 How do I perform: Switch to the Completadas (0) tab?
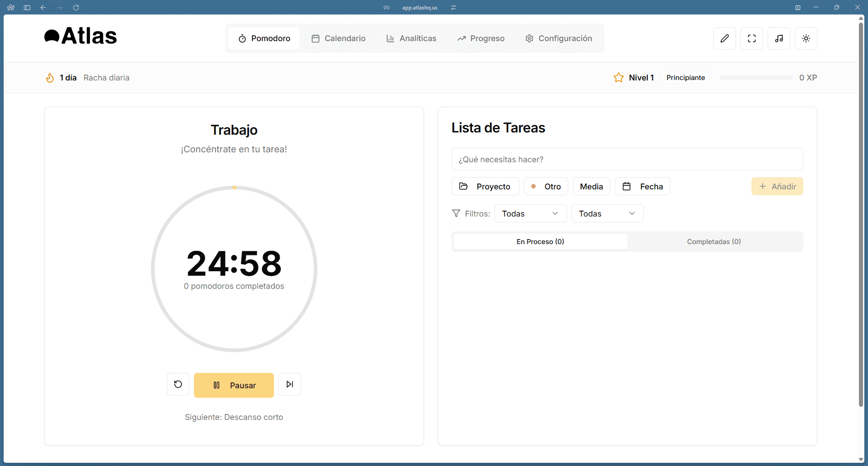[713, 241]
